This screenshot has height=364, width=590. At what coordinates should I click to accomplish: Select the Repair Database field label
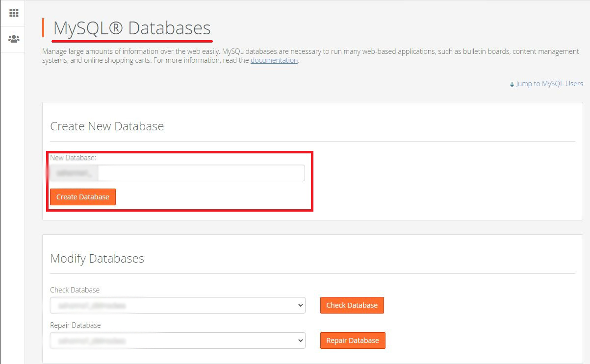tap(76, 325)
